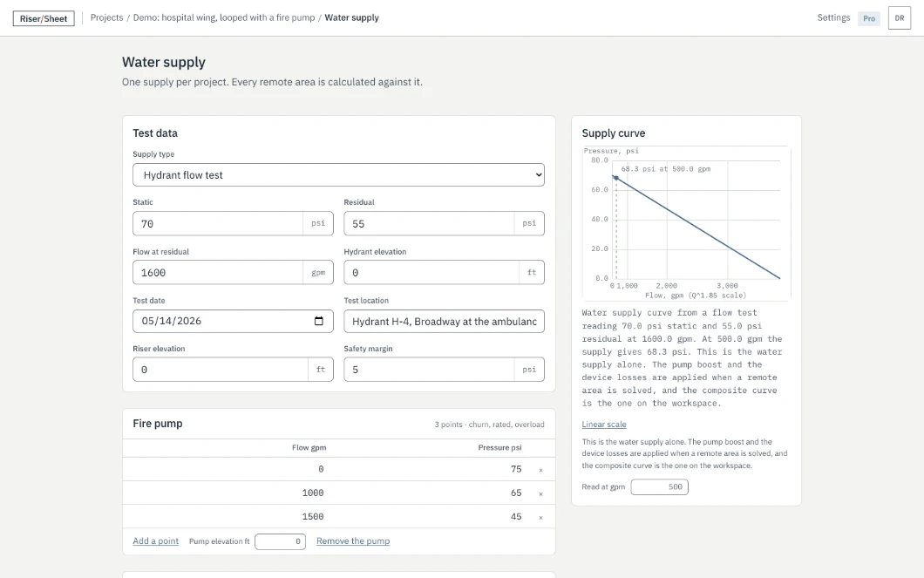Screen dimensions: 924x578
Task: Click the Pressure psi column header
Action: coord(499,448)
